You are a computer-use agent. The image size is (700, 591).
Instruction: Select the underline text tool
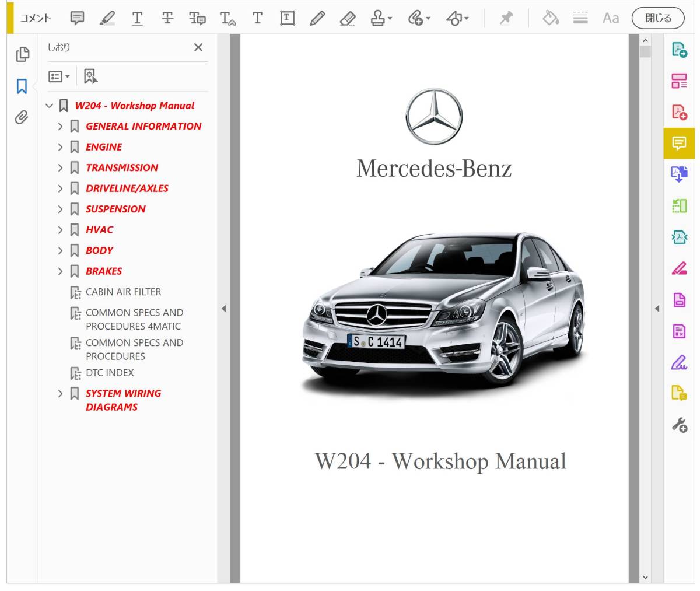137,18
